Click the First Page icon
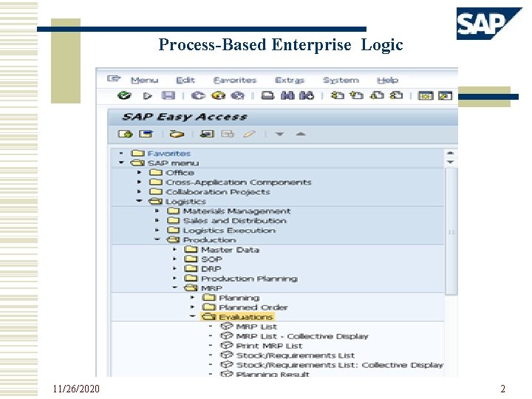 (x=337, y=95)
